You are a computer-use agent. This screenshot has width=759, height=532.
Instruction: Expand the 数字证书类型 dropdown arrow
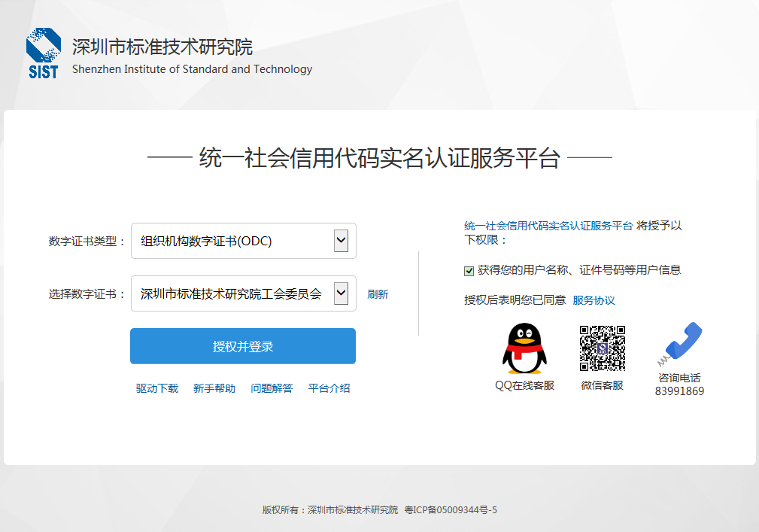coord(341,241)
